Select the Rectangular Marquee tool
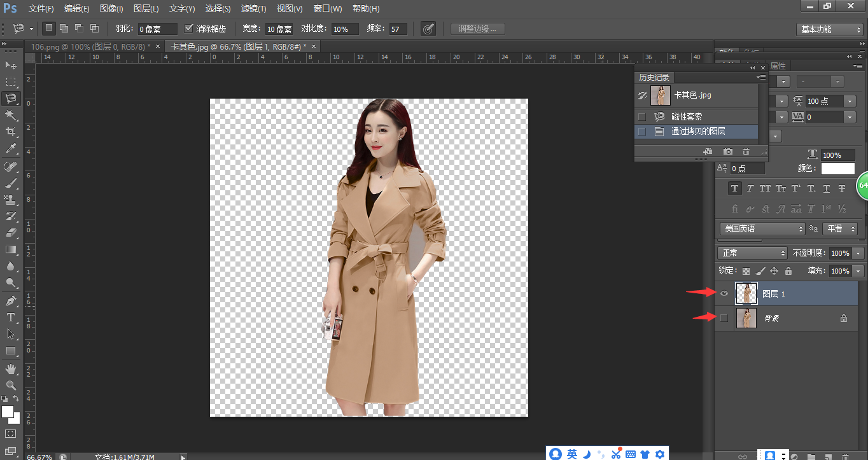Viewport: 868px width, 460px height. click(11, 82)
